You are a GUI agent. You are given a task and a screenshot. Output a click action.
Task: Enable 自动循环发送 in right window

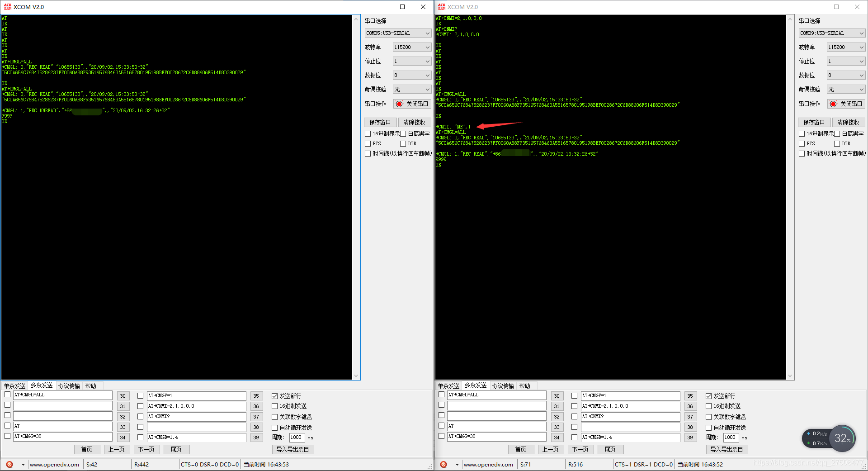click(x=709, y=428)
